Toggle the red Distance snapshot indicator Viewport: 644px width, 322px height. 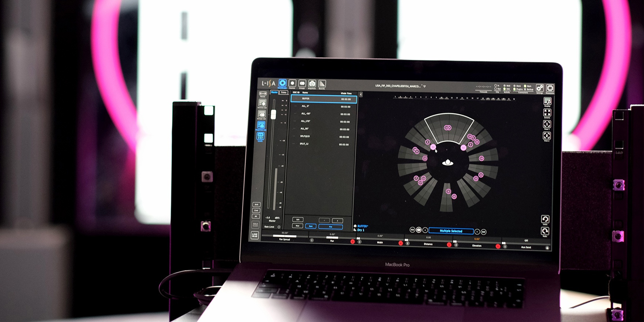(x=449, y=245)
